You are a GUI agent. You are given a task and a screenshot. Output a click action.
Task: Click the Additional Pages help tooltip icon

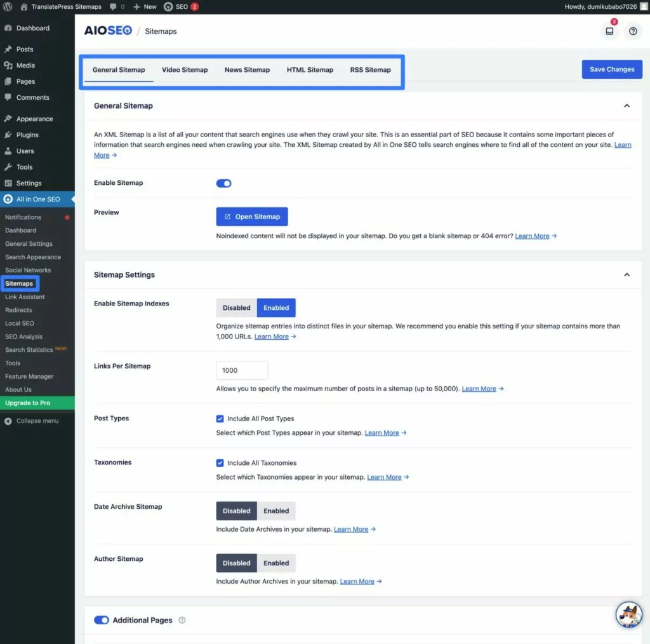[x=182, y=620]
